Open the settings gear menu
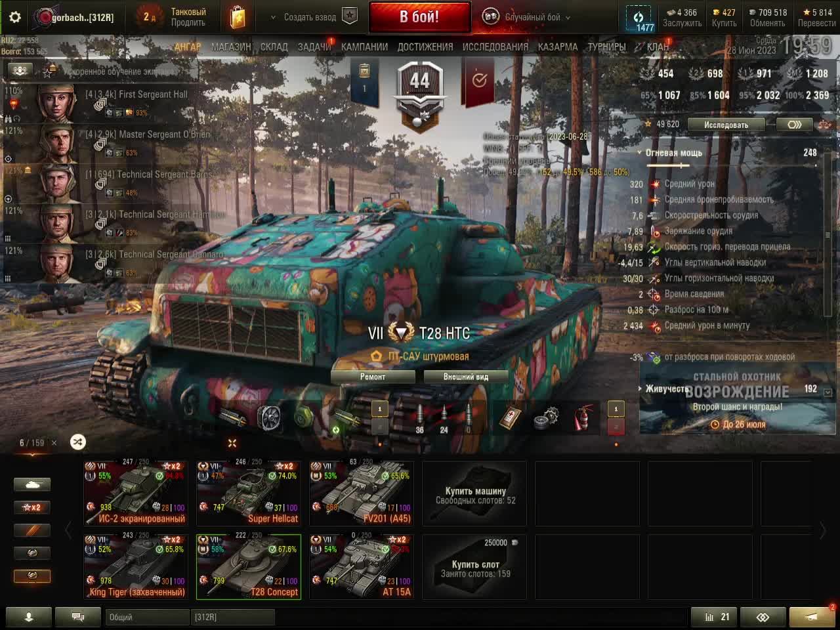 point(15,17)
